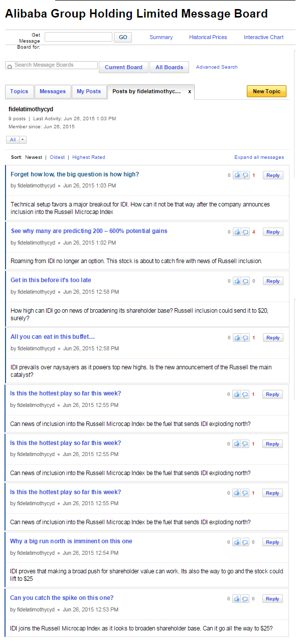The width and height of the screenshot is (298, 644).
Task: Expand all messages
Action: point(259,157)
